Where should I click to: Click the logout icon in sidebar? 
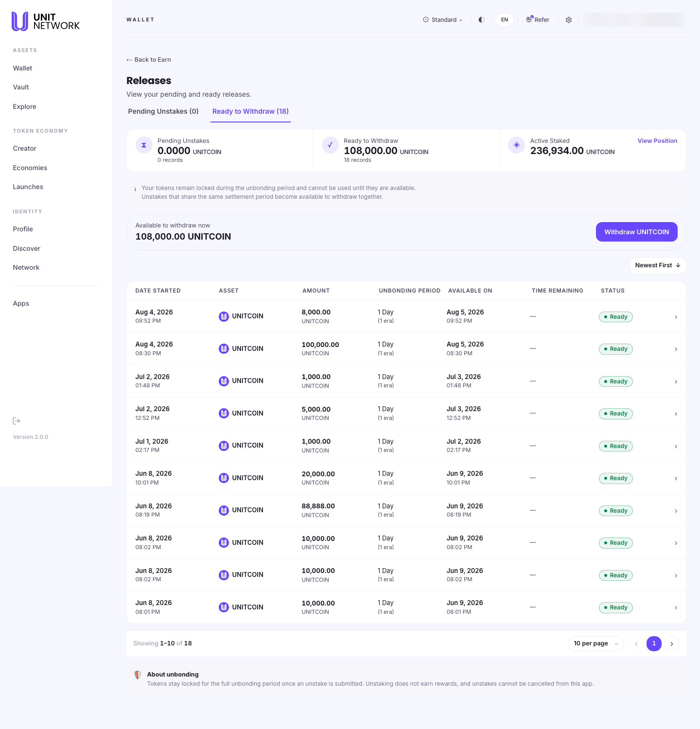click(x=17, y=421)
